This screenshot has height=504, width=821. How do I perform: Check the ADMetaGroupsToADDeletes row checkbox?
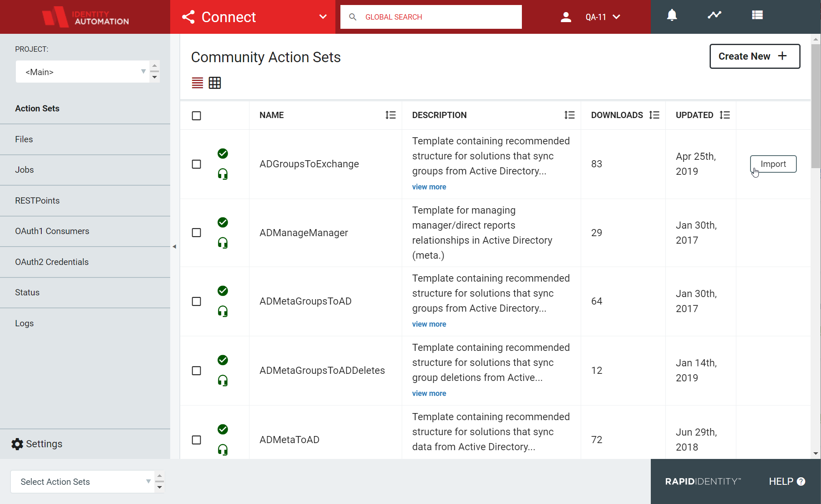196,370
